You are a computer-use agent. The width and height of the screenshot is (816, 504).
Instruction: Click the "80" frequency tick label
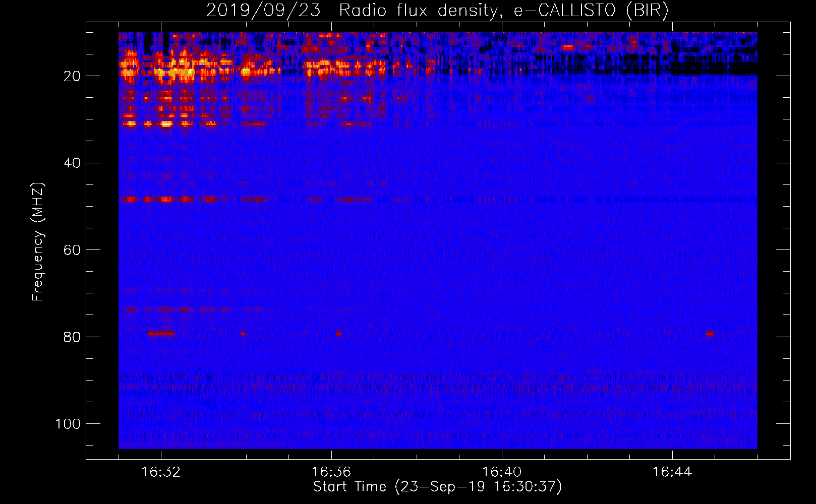[x=72, y=337]
